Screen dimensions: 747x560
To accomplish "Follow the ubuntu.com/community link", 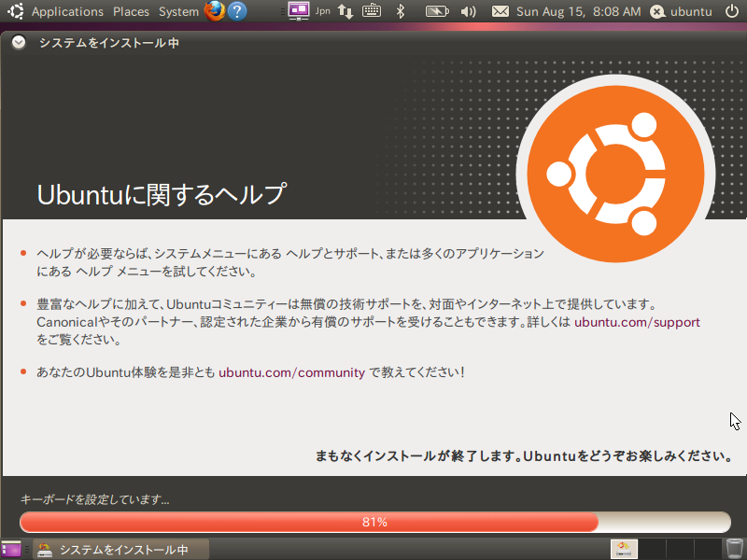I will pos(291,371).
